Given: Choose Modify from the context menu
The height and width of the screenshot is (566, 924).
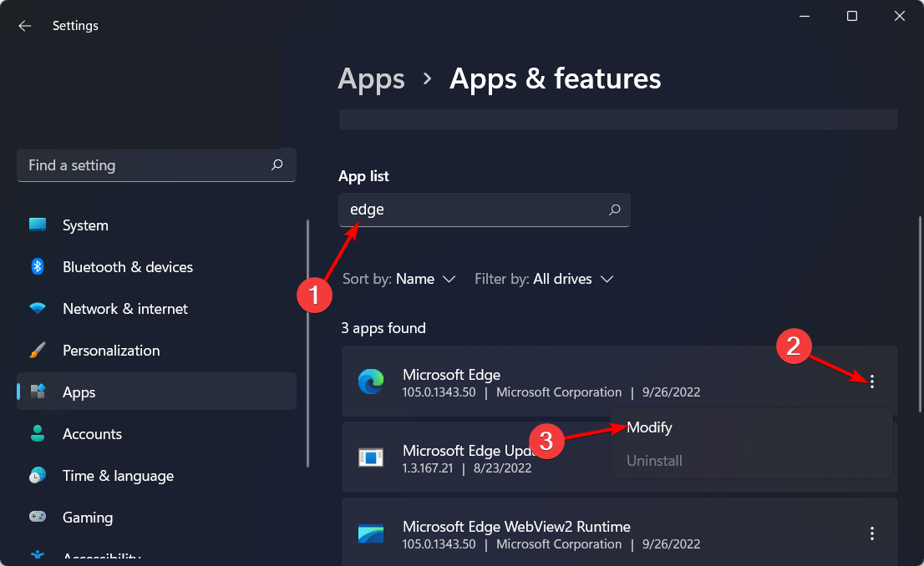Looking at the screenshot, I should (649, 427).
